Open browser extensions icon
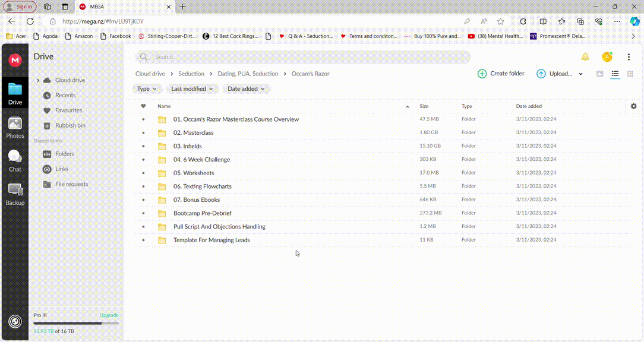 point(523,21)
